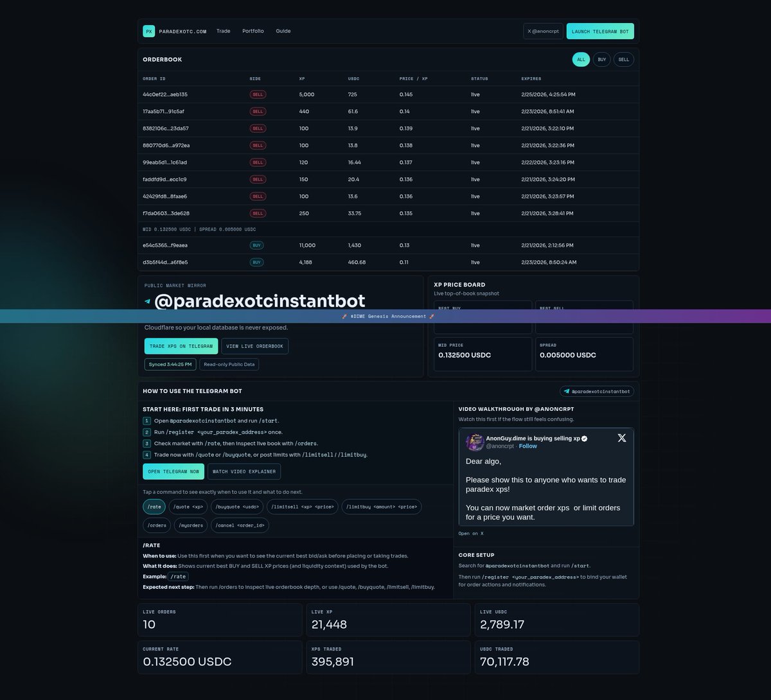
Task: Click expiry 2/25/2026, 4:25:54 PM
Action: tap(548, 94)
